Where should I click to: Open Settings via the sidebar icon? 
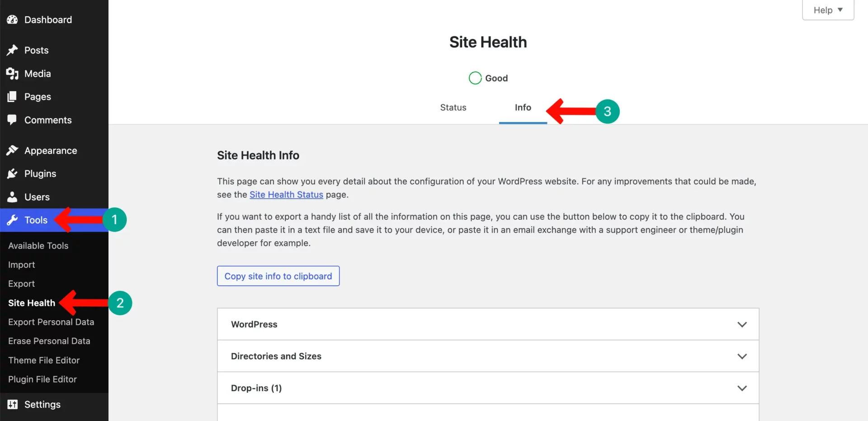click(12, 404)
